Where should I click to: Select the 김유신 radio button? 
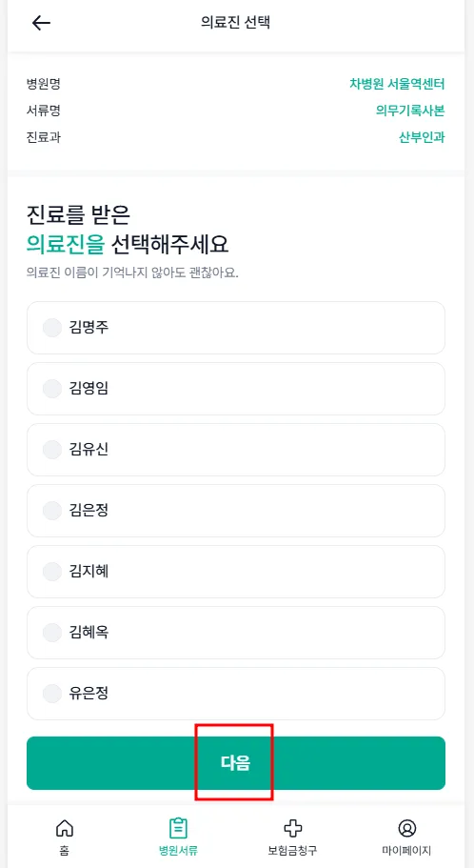[x=52, y=450]
